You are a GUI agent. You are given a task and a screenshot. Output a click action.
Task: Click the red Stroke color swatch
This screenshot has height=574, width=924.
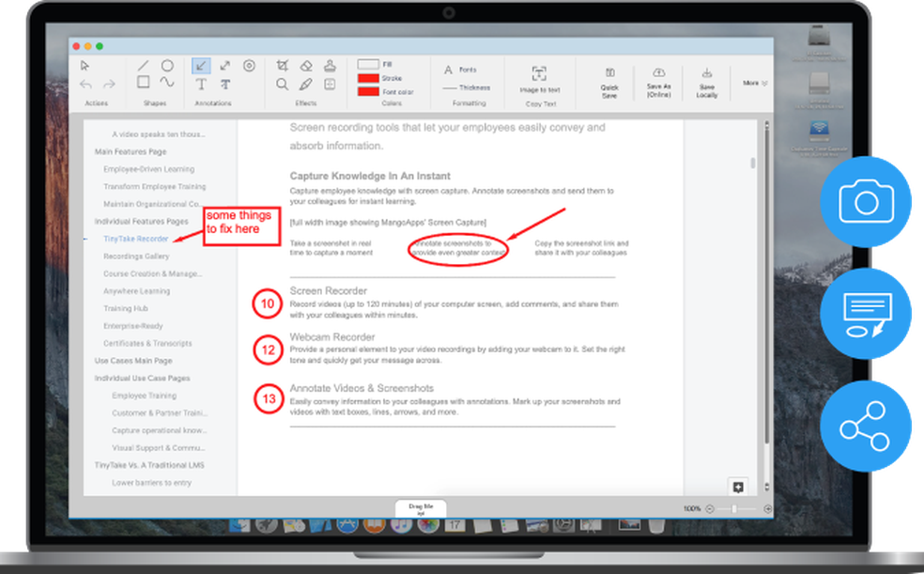coord(369,80)
